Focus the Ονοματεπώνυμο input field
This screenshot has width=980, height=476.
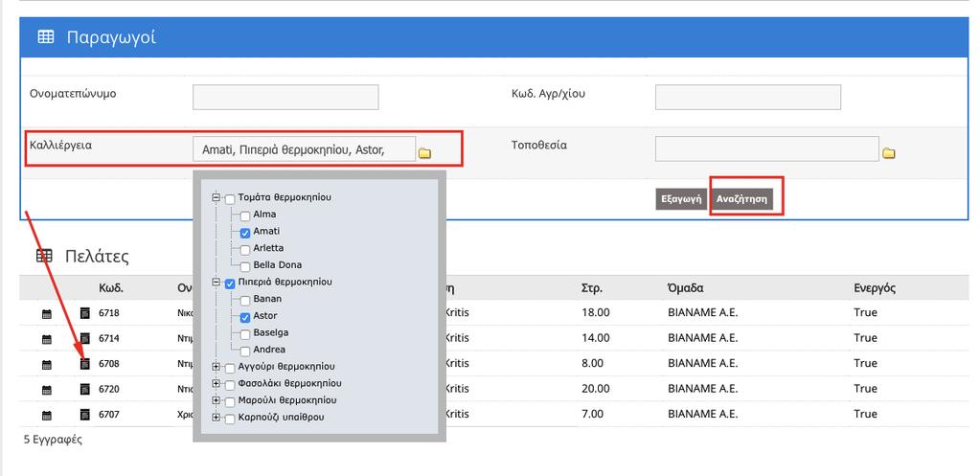tap(285, 98)
